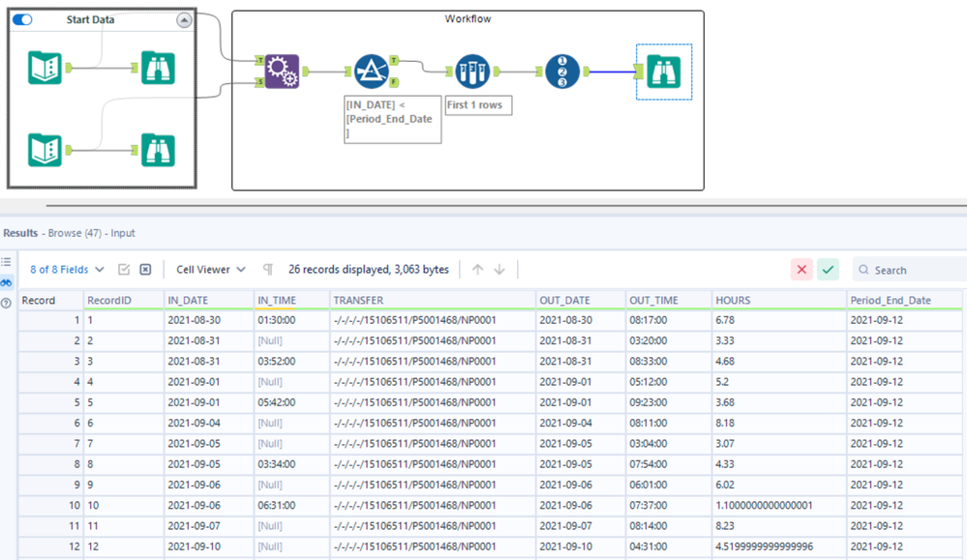The height and width of the screenshot is (560, 967).
Task: Select the Sample tool labeled First 1 rows
Action: coord(473,72)
